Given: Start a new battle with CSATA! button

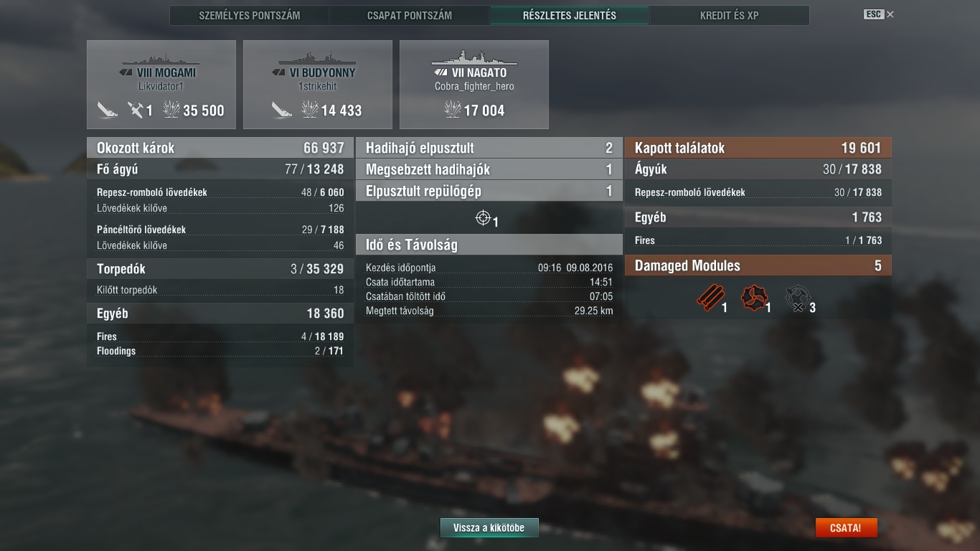Looking at the screenshot, I should pyautogui.click(x=846, y=527).
